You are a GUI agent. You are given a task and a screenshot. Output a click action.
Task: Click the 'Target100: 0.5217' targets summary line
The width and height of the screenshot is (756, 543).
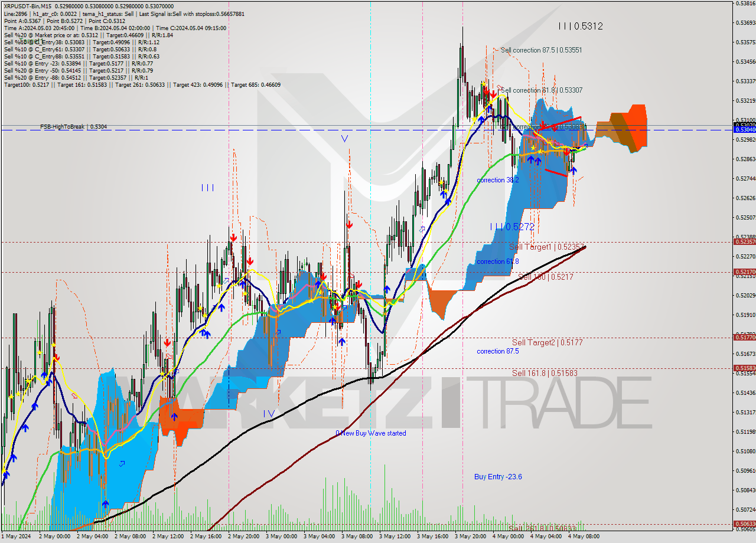click(142, 84)
